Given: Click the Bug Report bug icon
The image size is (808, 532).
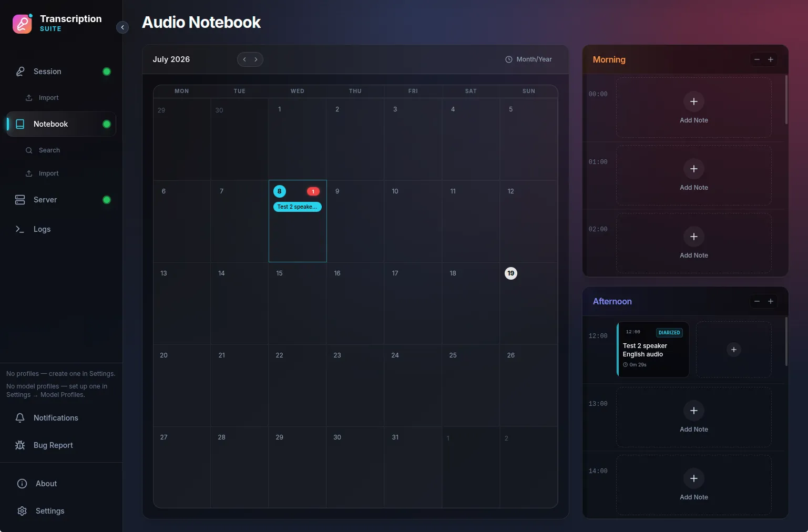Looking at the screenshot, I should [x=20, y=445].
